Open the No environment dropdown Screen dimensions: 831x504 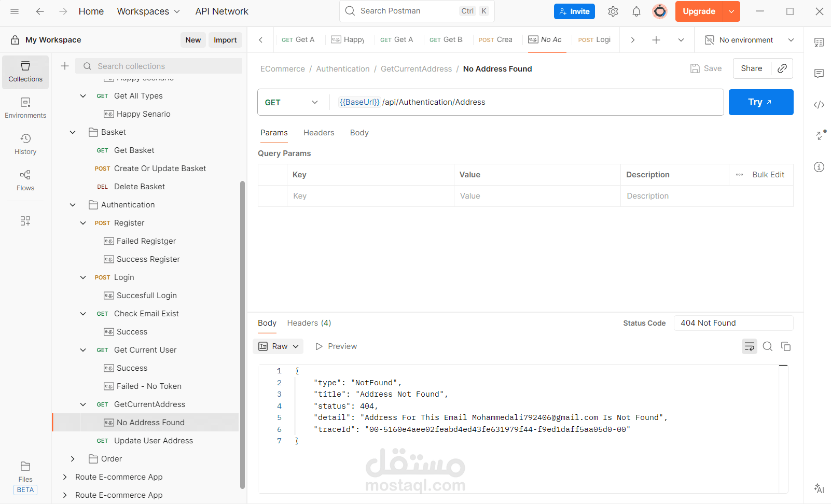[x=750, y=40]
